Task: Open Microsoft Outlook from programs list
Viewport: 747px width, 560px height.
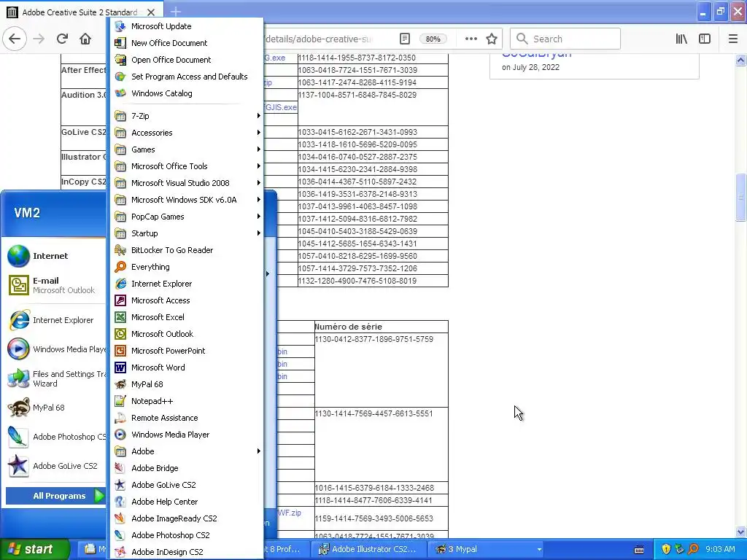Action: (186, 334)
